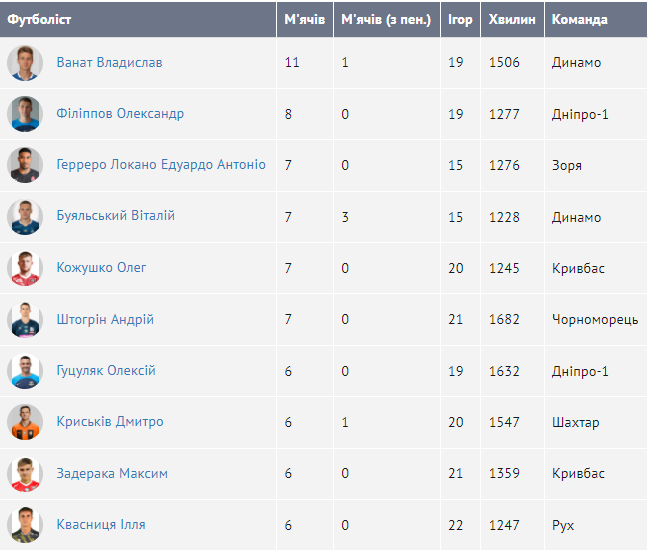
Task: Click Ванат Владислав's player photo
Action: pos(25,63)
